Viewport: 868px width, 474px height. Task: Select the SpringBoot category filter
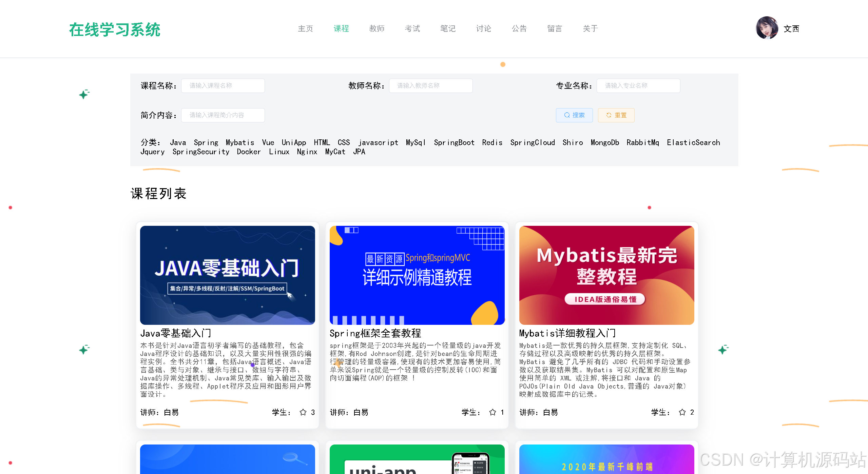454,142
